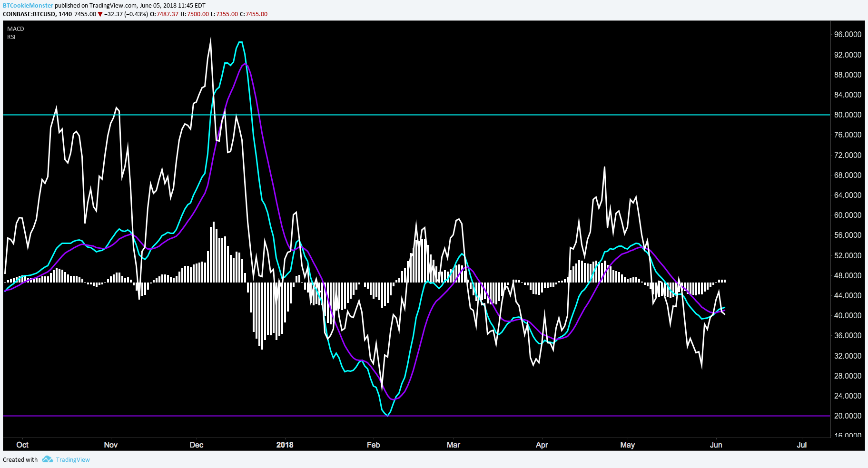Click the Apr time axis label
Image resolution: width=868 pixels, height=468 pixels.
pos(542,445)
